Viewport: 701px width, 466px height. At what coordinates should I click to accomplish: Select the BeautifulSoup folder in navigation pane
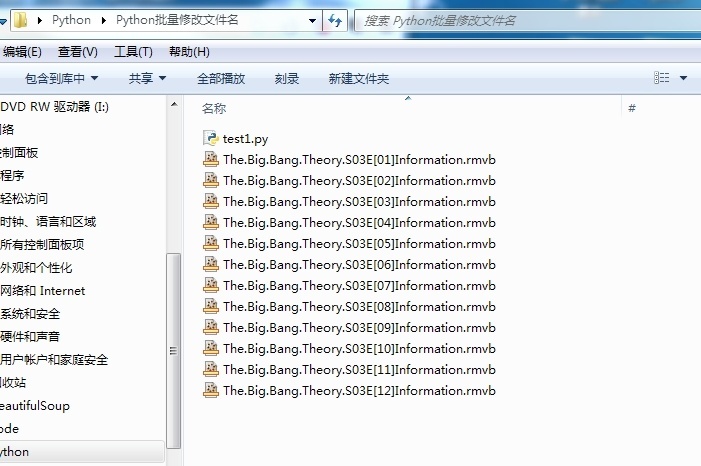pos(35,406)
